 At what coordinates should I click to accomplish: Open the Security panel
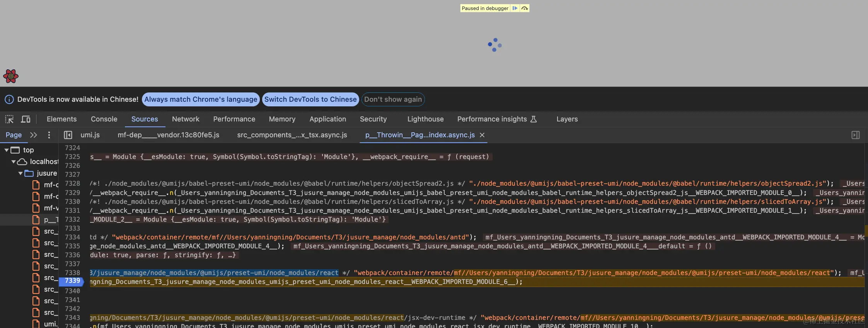[373, 119]
